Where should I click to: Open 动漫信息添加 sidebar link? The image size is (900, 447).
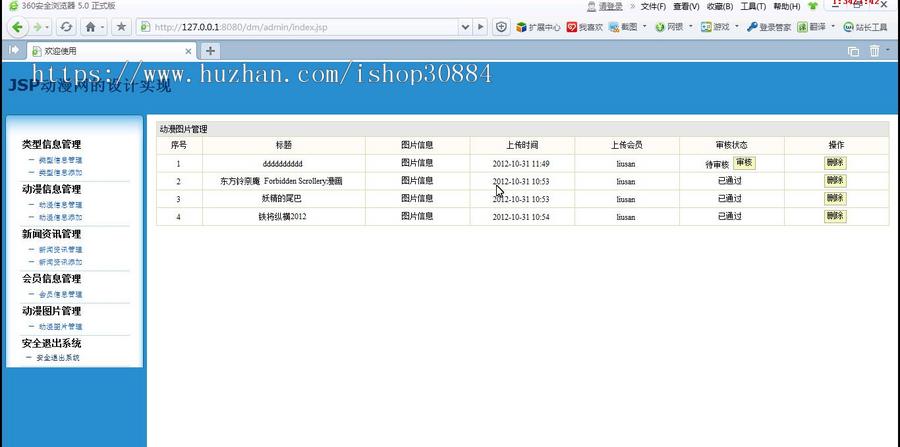pos(60,217)
